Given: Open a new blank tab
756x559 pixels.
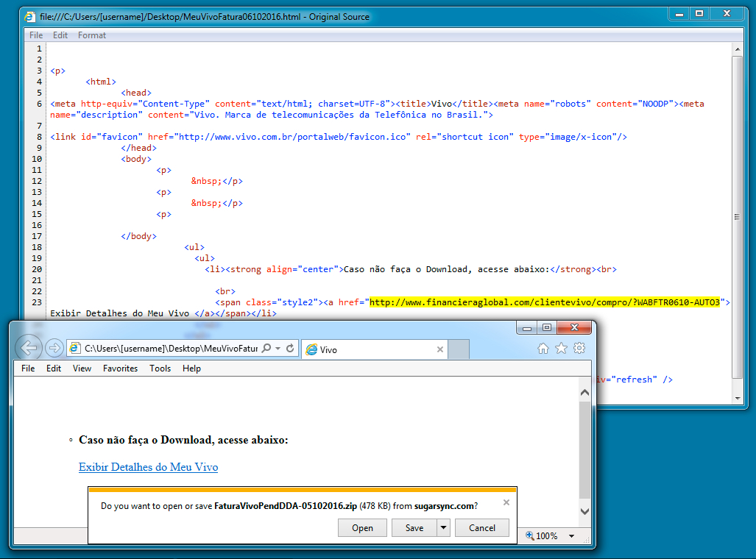Looking at the screenshot, I should (459, 349).
